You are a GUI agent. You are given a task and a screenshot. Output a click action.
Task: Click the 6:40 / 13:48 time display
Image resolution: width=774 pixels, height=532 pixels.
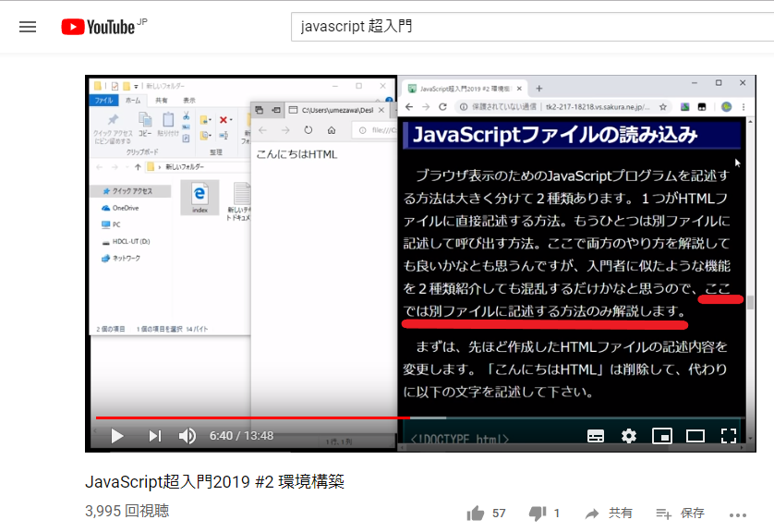click(241, 436)
